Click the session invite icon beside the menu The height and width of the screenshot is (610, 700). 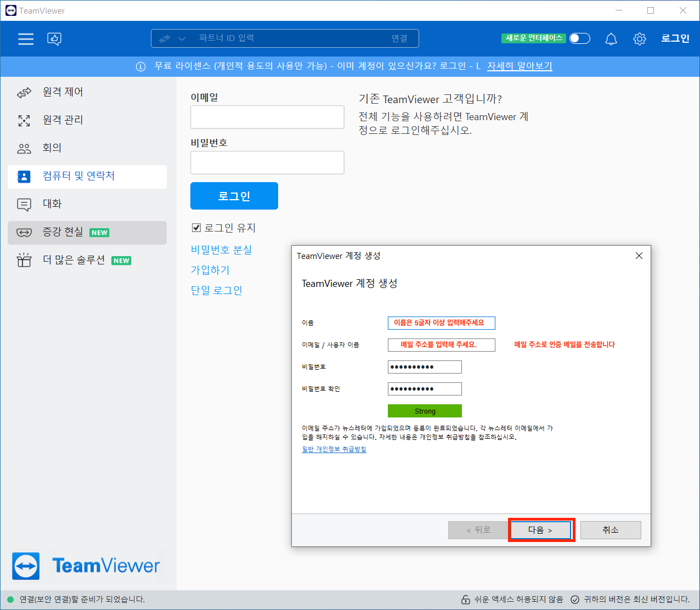[x=54, y=38]
